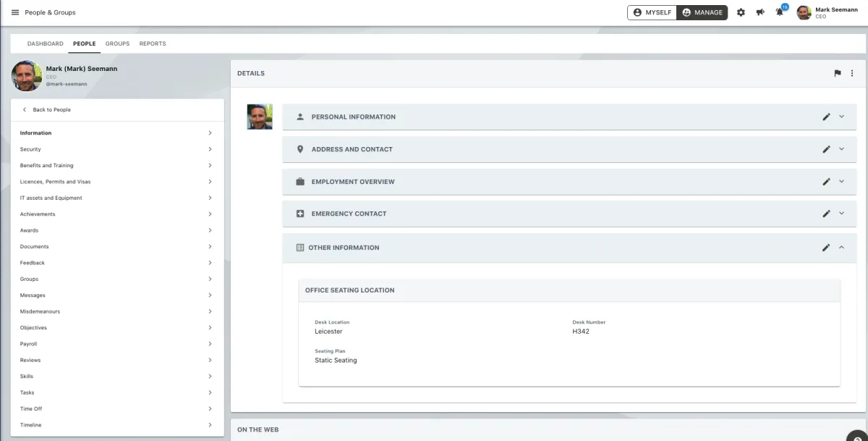Switch to the Reports tab
This screenshot has height=441, width=868.
click(153, 43)
